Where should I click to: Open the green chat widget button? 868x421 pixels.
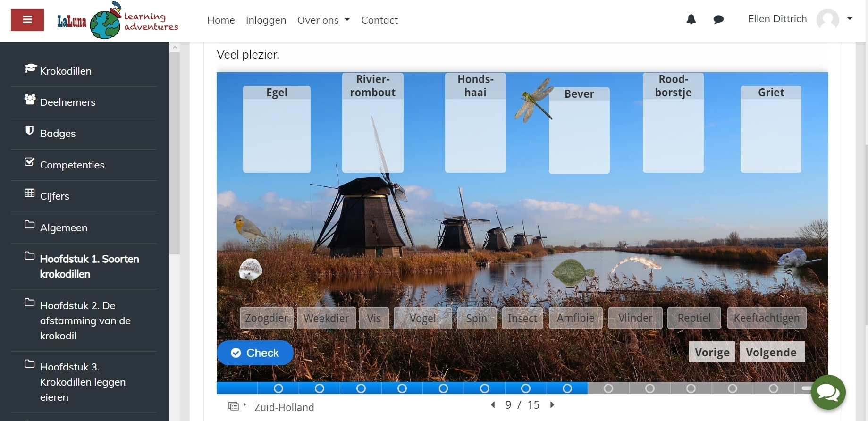[828, 392]
